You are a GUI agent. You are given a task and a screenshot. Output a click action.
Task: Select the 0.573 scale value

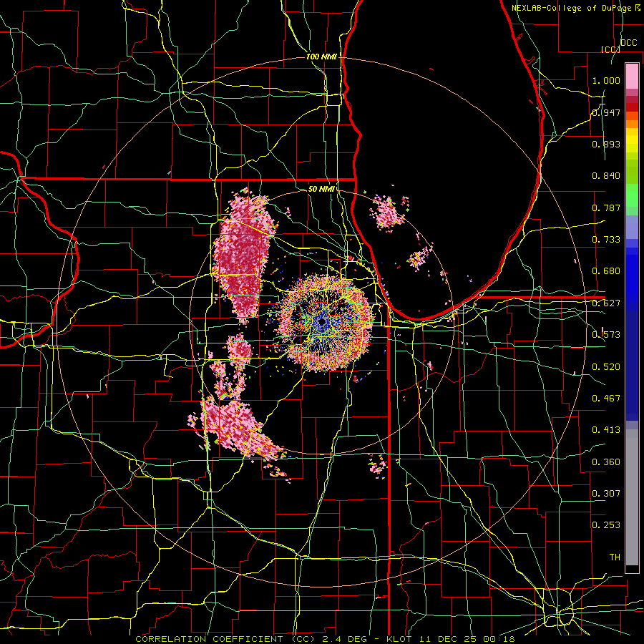pos(606,335)
